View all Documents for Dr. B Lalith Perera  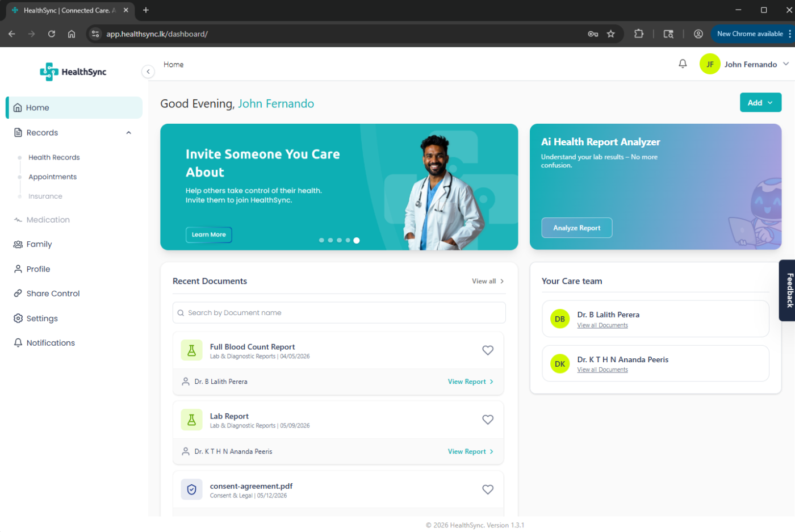pyautogui.click(x=602, y=325)
